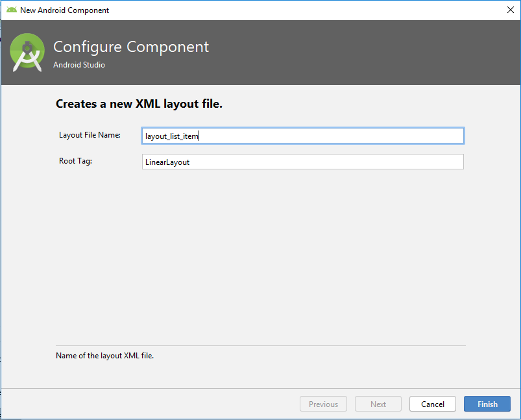Focus the Root Tag input field
Viewport: 521px width, 420px height.
(x=303, y=162)
